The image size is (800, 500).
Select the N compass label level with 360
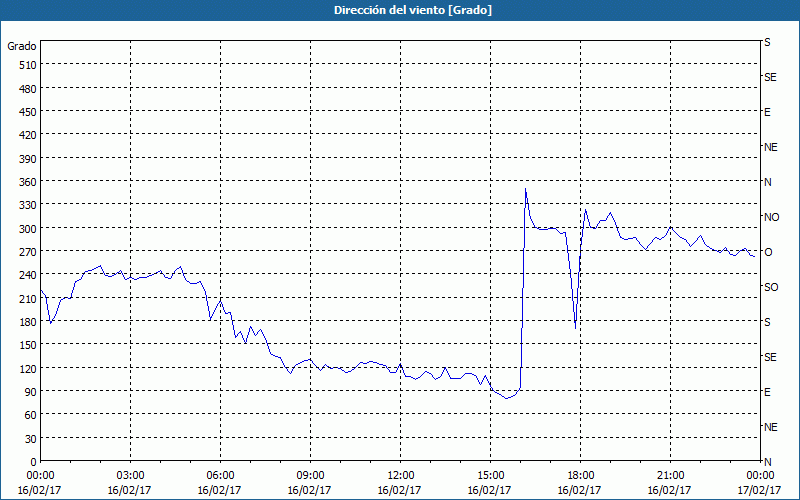click(767, 182)
